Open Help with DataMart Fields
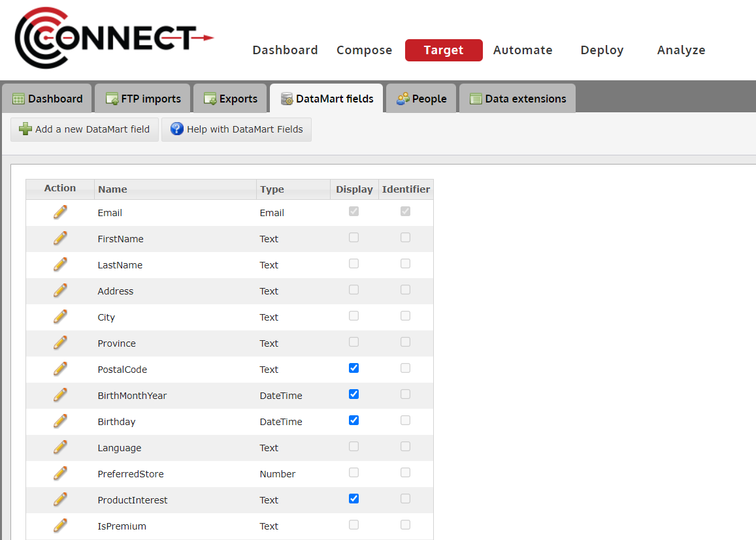This screenshot has height=540, width=756. 237,129
